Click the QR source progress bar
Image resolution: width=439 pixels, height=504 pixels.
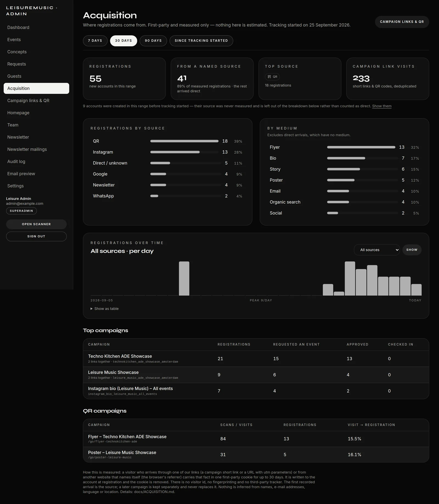(184, 141)
